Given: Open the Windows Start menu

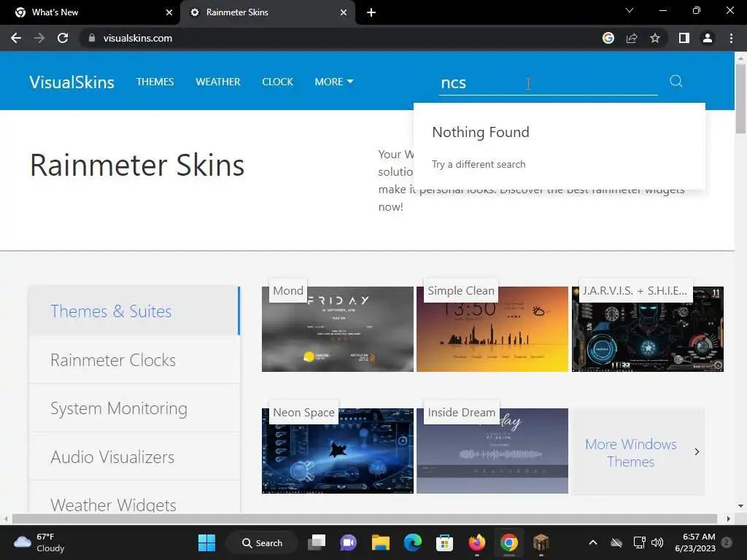Looking at the screenshot, I should [206, 542].
